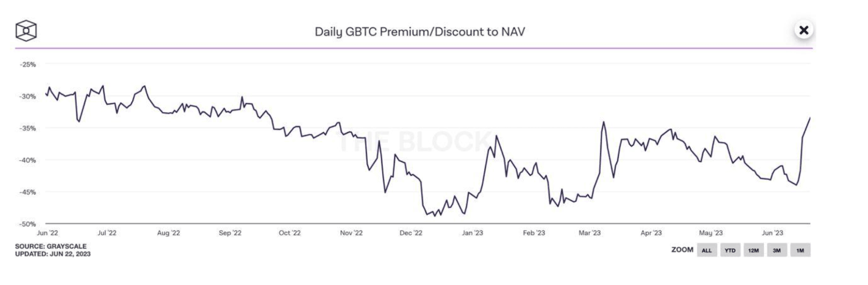Choose the 3M zoom option

click(777, 250)
